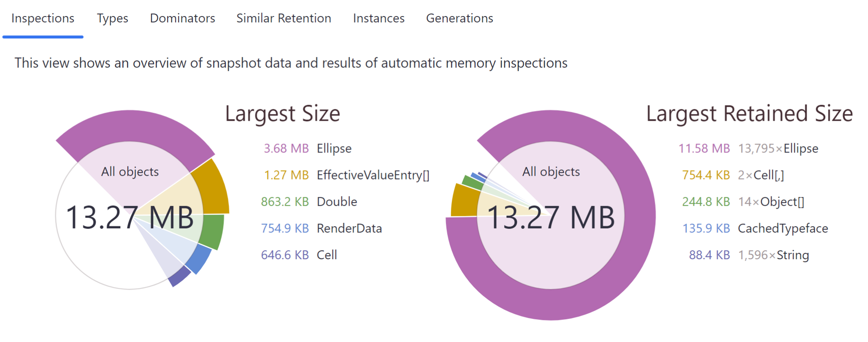Select the Similar Retention tab
Image resolution: width=868 pixels, height=342 pixels.
284,18
